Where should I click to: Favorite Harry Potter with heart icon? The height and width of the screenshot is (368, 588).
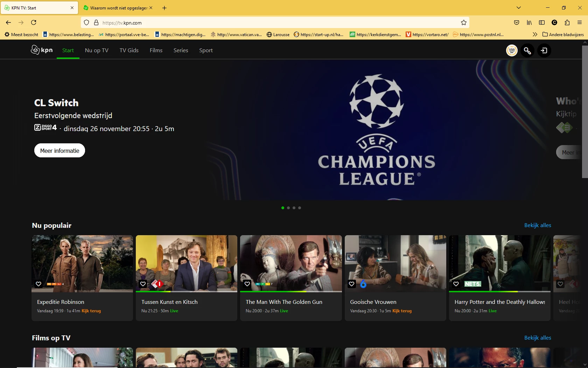456,284
